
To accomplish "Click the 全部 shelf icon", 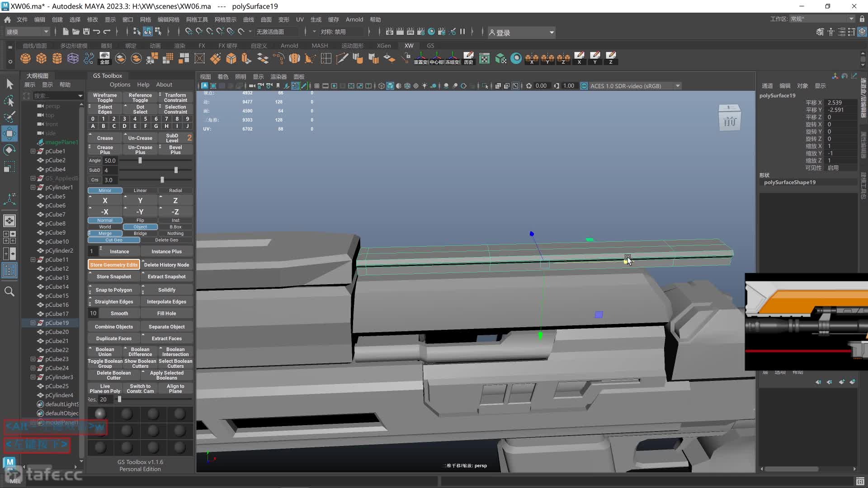I will click(104, 58).
